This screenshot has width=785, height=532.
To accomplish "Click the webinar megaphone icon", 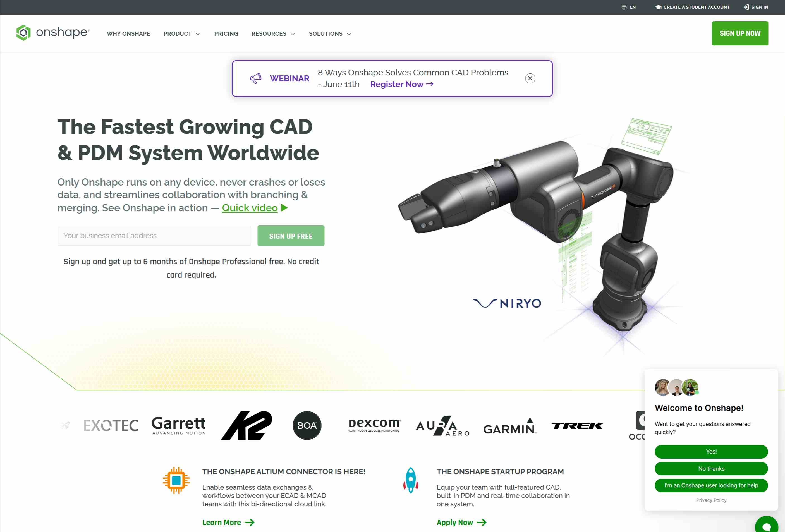I will (x=255, y=78).
